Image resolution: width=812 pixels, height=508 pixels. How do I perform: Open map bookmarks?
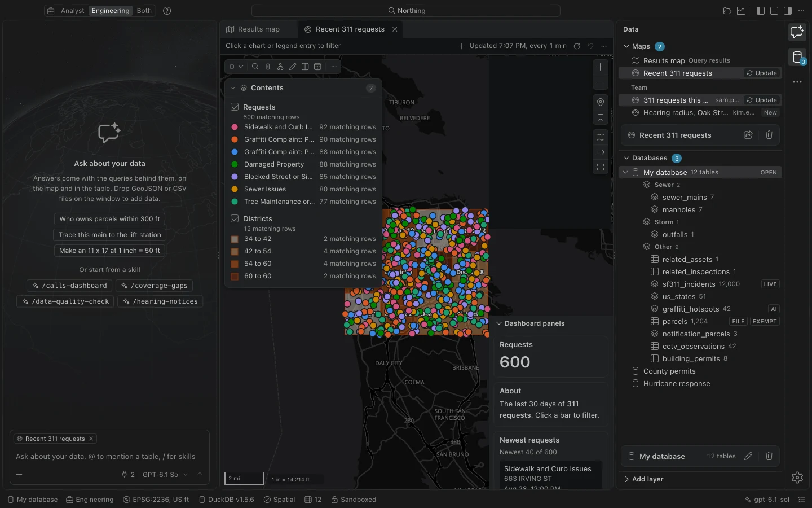601,118
